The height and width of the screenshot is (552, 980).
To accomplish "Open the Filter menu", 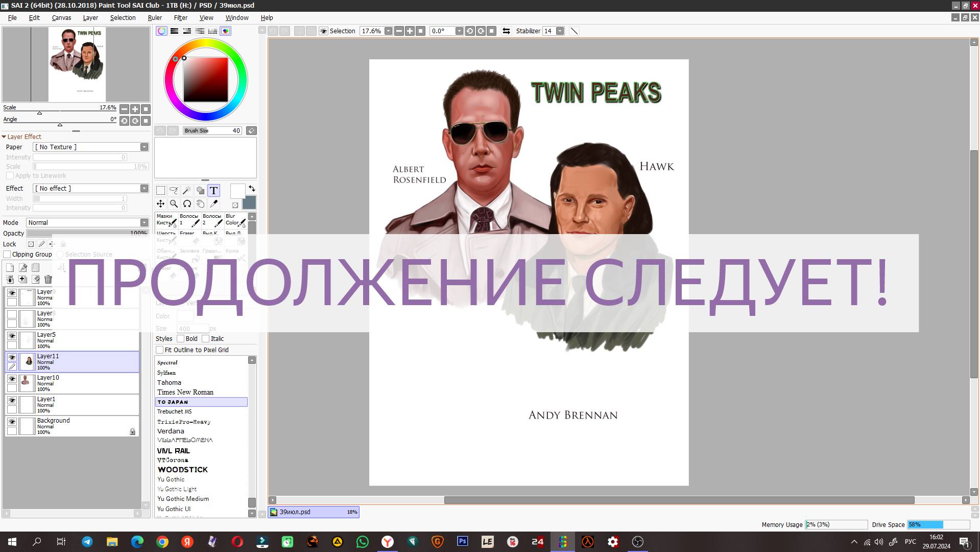I will pyautogui.click(x=180, y=17).
